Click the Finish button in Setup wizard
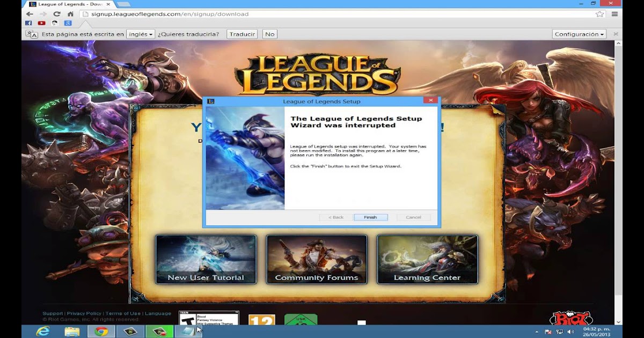Image resolution: width=644 pixels, height=338 pixels. [x=370, y=217]
